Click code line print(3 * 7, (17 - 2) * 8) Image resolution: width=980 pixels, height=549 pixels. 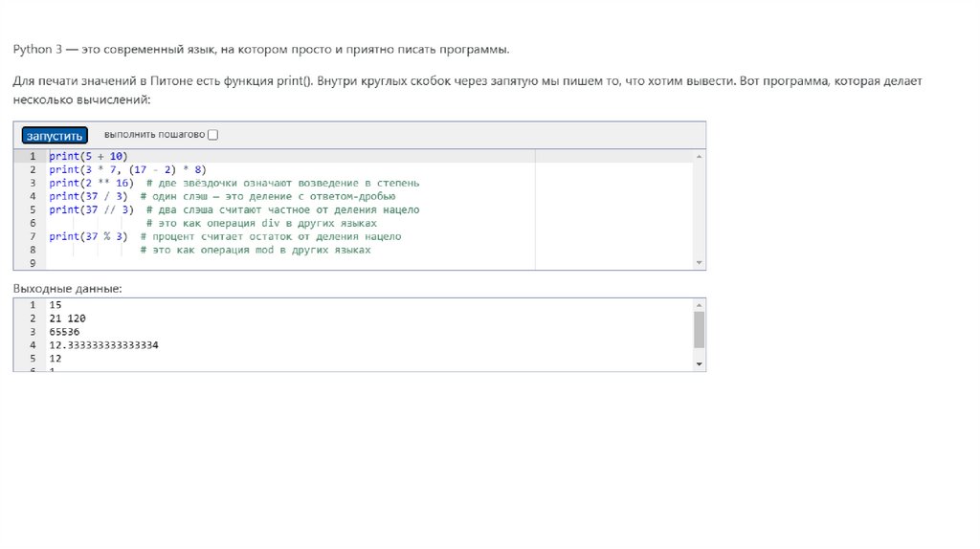point(127,170)
